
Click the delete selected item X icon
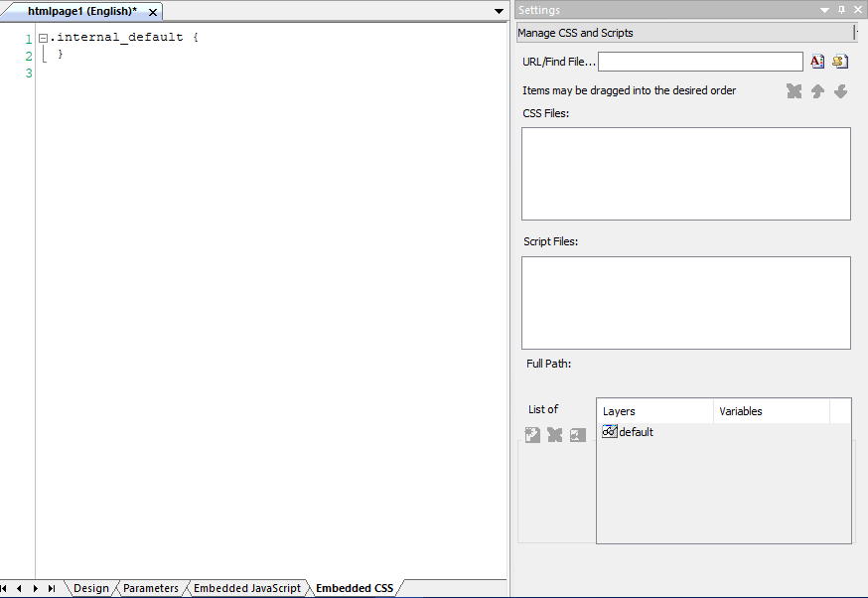pos(795,91)
